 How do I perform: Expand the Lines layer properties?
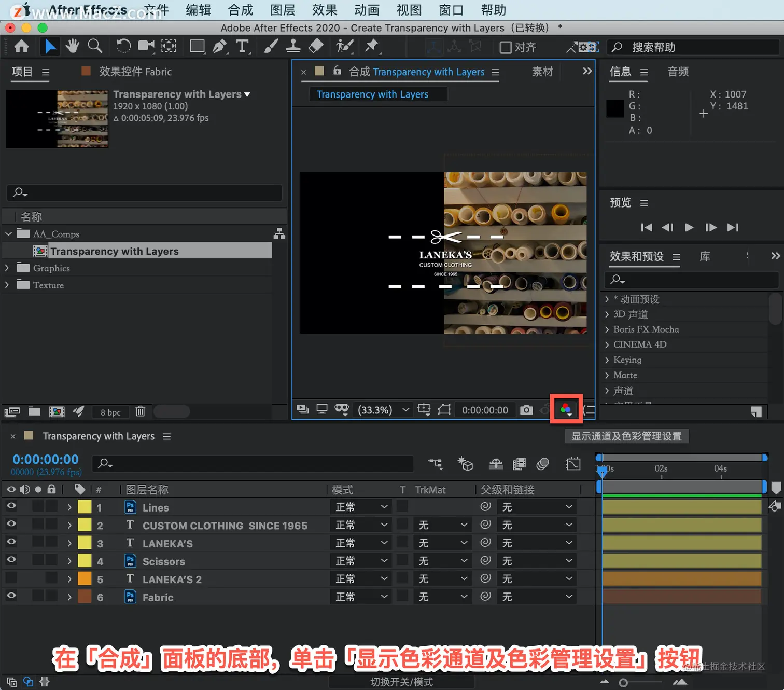coord(69,507)
